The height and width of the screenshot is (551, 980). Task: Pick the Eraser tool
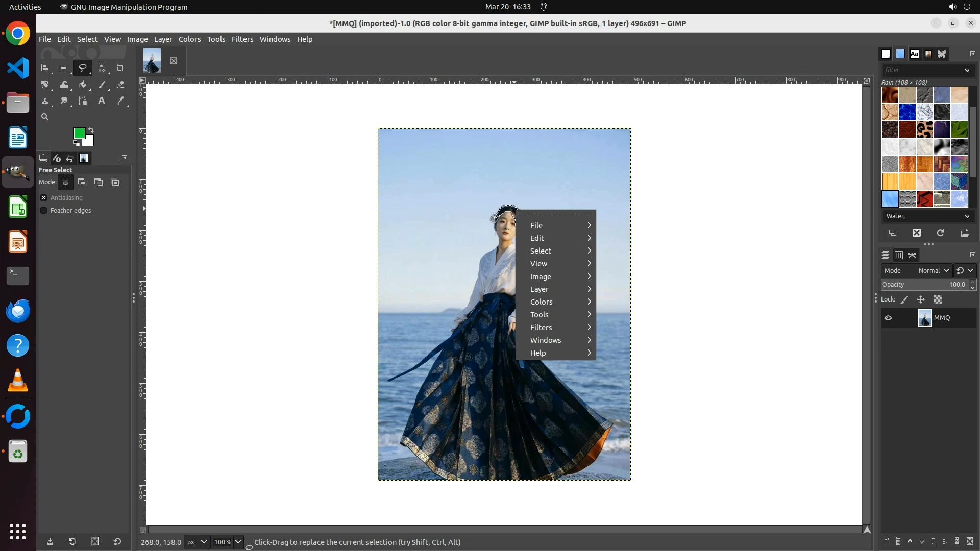click(x=120, y=85)
